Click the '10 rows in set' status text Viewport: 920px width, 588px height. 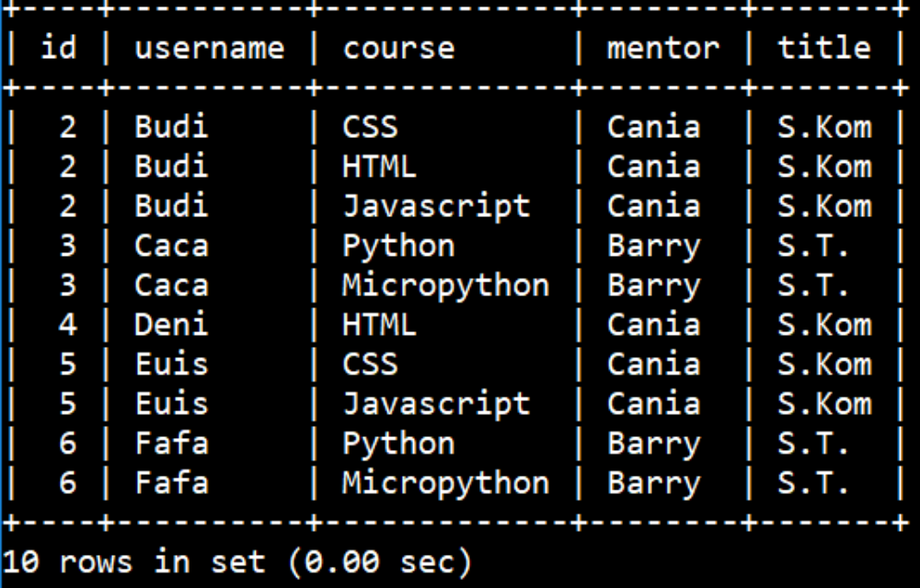point(134,561)
